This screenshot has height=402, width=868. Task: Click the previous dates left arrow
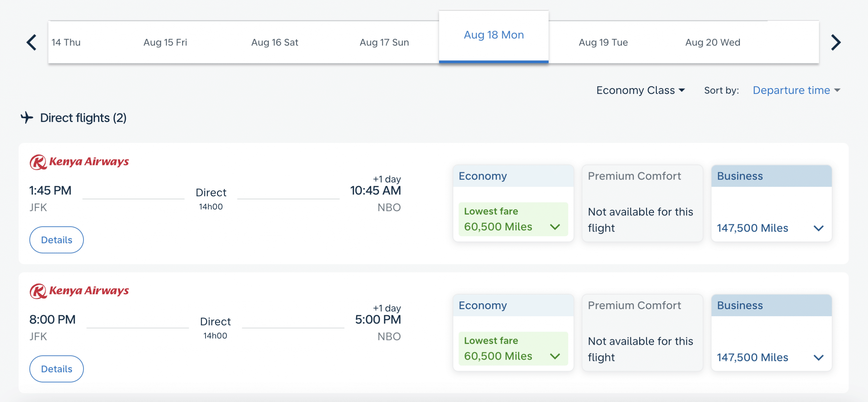tap(32, 43)
